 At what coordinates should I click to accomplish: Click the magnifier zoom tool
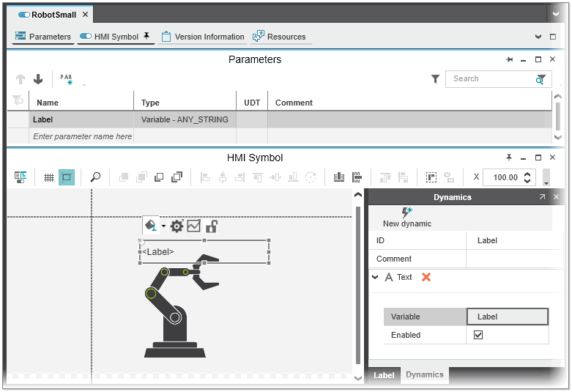pos(95,177)
